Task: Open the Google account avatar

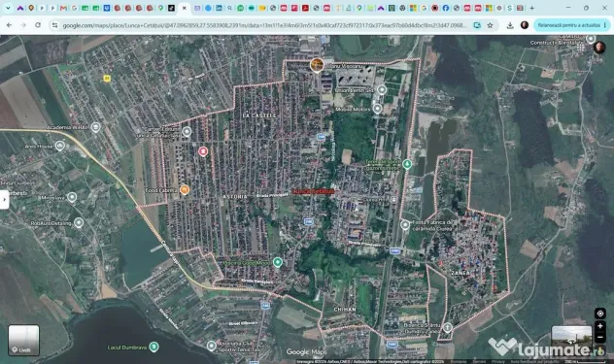Action: 599,48
